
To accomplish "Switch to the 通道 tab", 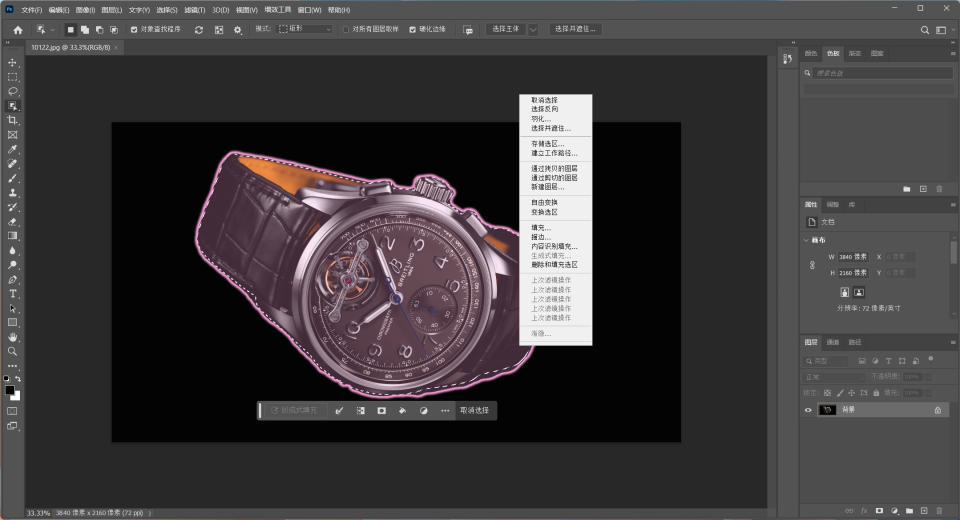I will point(832,342).
